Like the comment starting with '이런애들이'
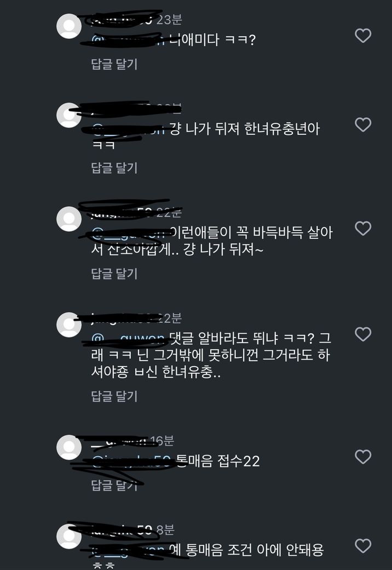Image resolution: width=392 pixels, height=570 pixels. pos(363,229)
